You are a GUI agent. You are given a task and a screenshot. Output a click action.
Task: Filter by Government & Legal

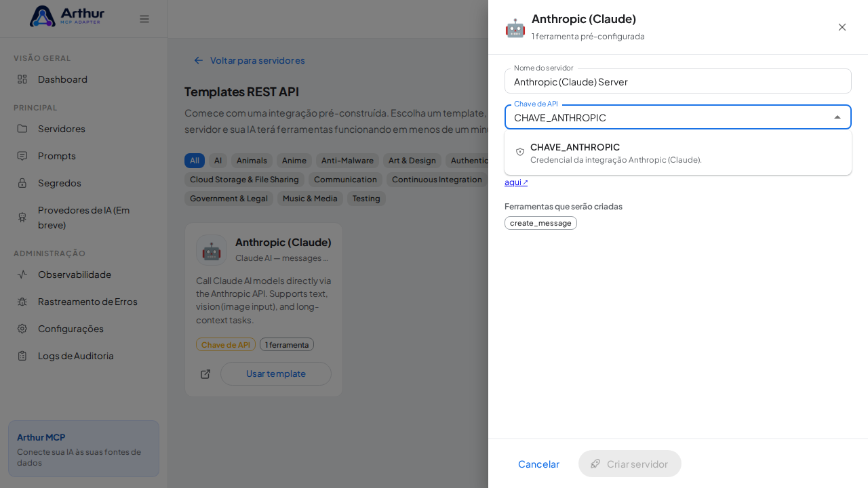tap(229, 199)
